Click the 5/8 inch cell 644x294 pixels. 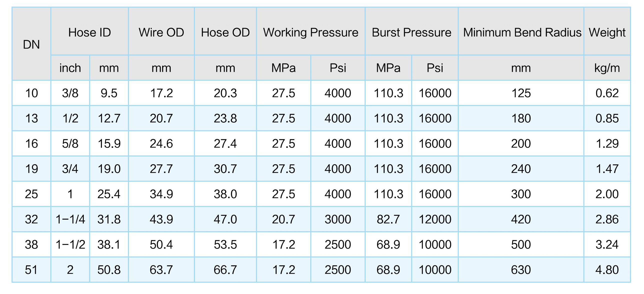pos(70,143)
